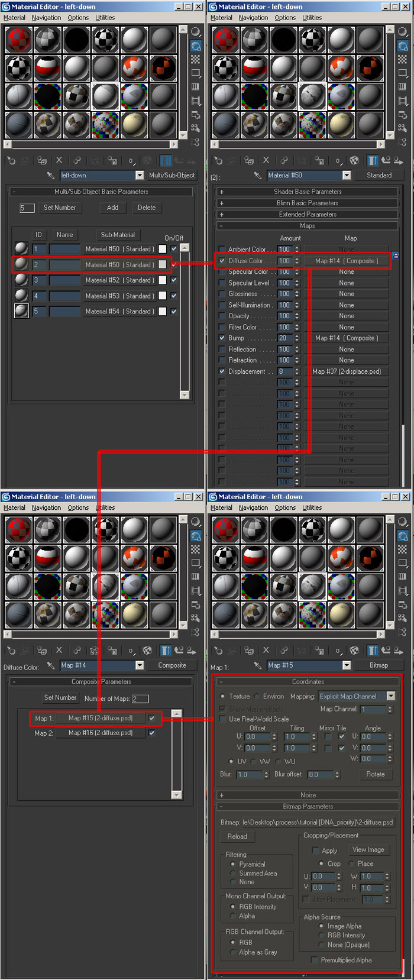Image resolution: width=414 pixels, height=980 pixels.
Task: Click Get Material icon in the Map #15 window
Action: click(218, 651)
